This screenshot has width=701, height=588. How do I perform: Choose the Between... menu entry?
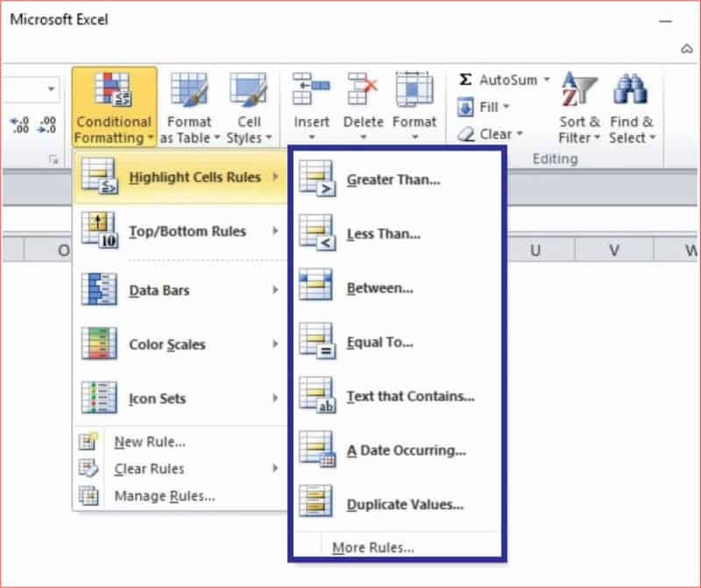pyautogui.click(x=380, y=288)
